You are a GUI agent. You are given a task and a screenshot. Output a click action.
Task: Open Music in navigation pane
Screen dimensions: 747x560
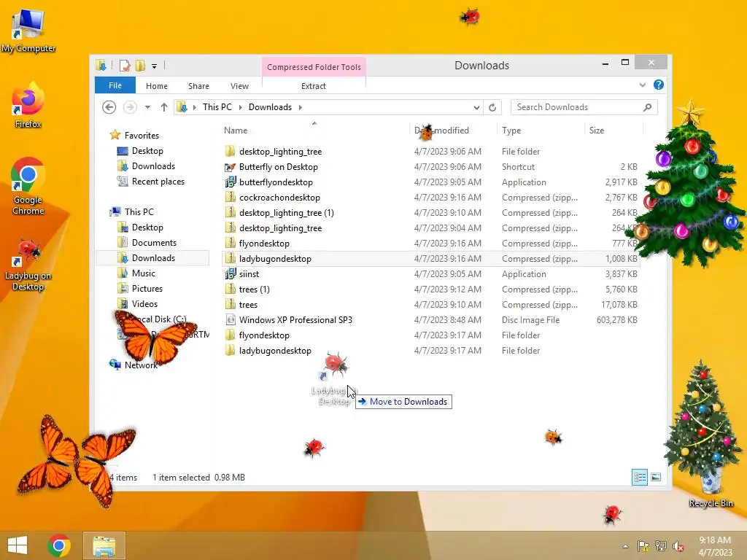(144, 273)
